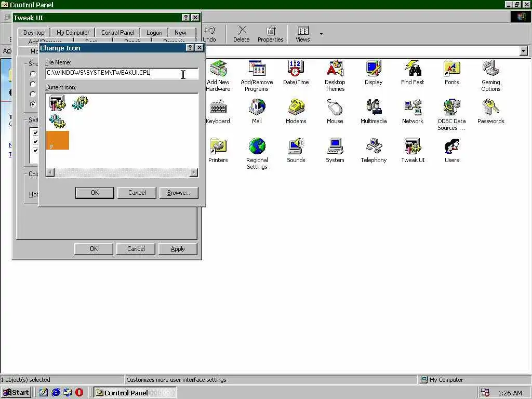This screenshot has height=399, width=532.
Task: Open Regional Settings applet
Action: tap(257, 154)
